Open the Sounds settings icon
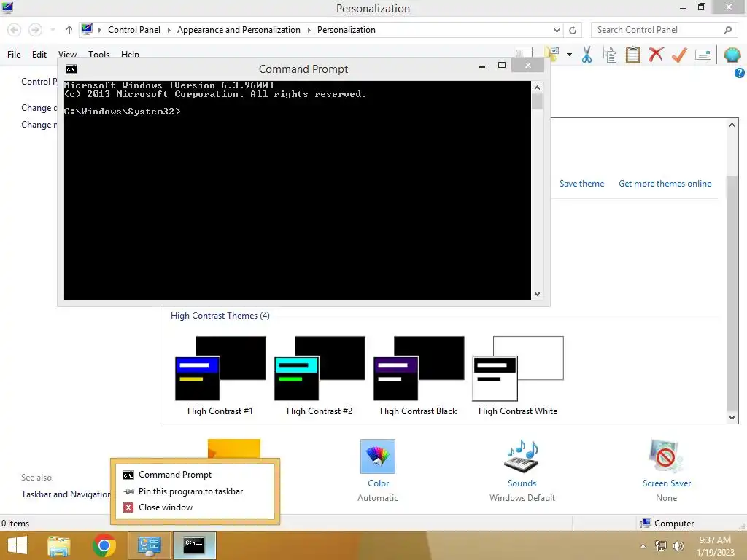This screenshot has height=560, width=747. tap(522, 456)
